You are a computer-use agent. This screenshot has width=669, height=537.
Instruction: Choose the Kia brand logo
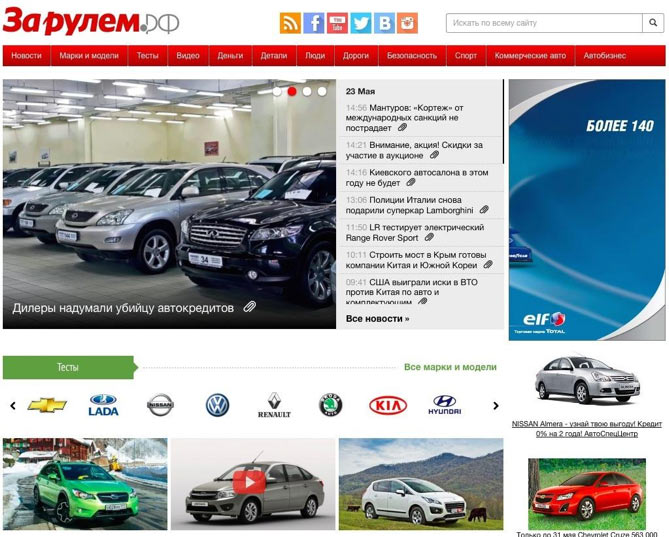pos(388,405)
